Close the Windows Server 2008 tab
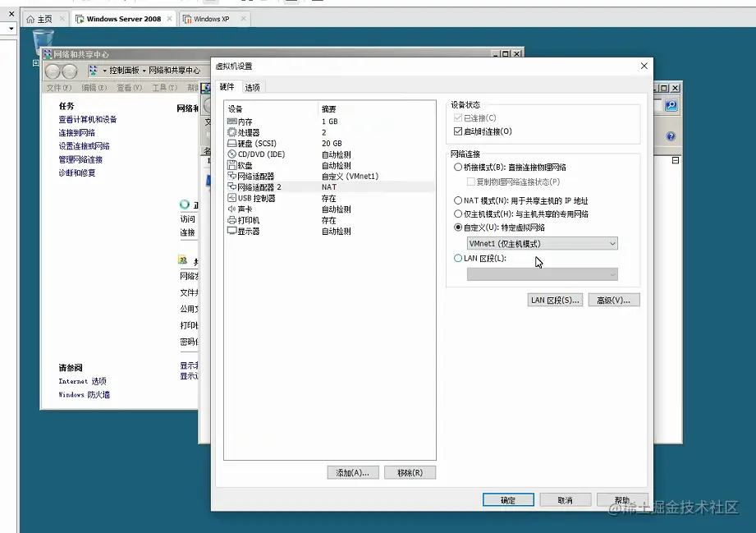This screenshot has height=533, width=756. pyautogui.click(x=169, y=19)
